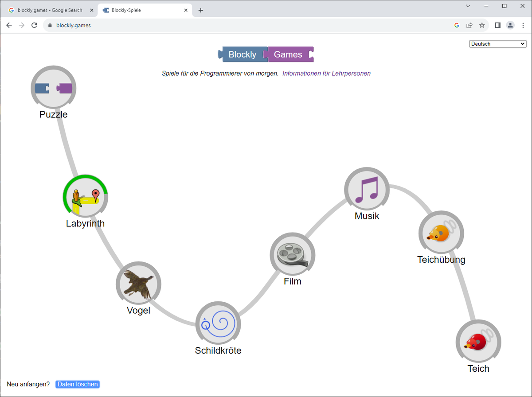Switch to the Blockly-Spiele tab

[142, 10]
